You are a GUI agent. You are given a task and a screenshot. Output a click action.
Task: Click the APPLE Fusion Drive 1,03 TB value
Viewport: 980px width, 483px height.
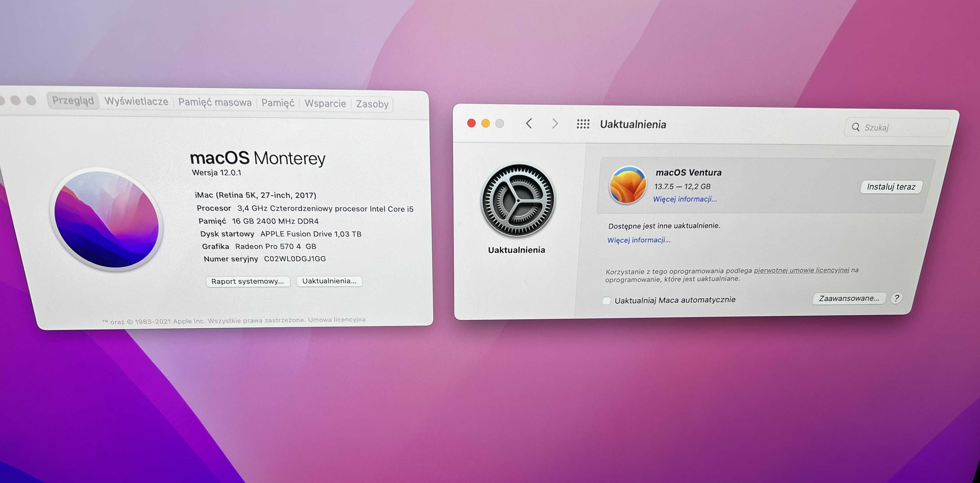click(311, 234)
